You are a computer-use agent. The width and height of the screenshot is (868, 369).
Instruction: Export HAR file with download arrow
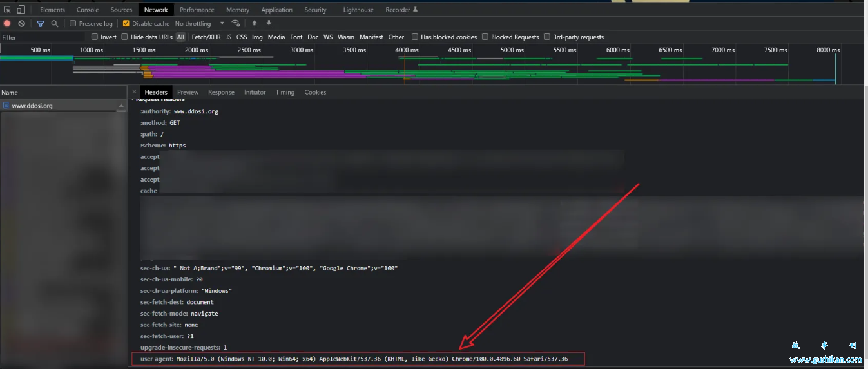click(x=269, y=24)
